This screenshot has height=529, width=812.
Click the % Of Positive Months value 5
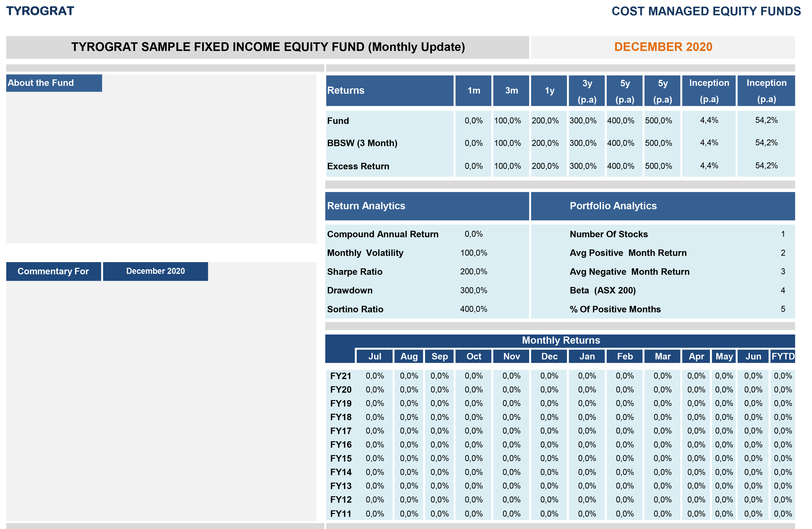point(783,309)
